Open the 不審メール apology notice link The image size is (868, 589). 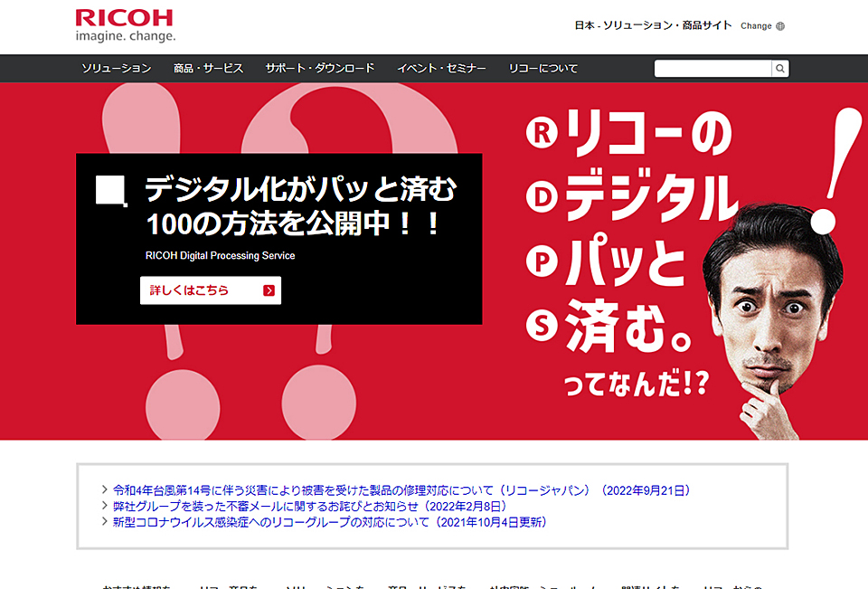pos(310,506)
